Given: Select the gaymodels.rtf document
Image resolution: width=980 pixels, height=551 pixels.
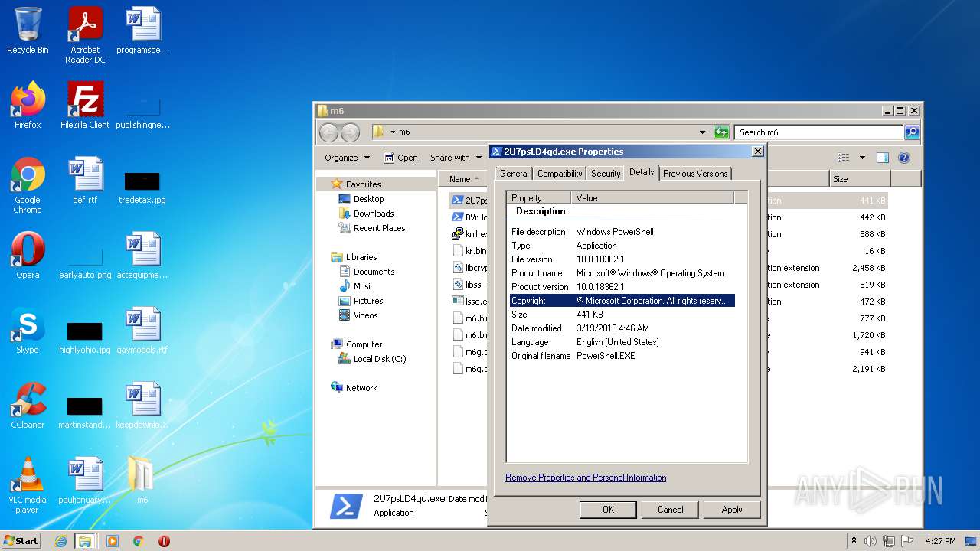Looking at the screenshot, I should click(142, 331).
